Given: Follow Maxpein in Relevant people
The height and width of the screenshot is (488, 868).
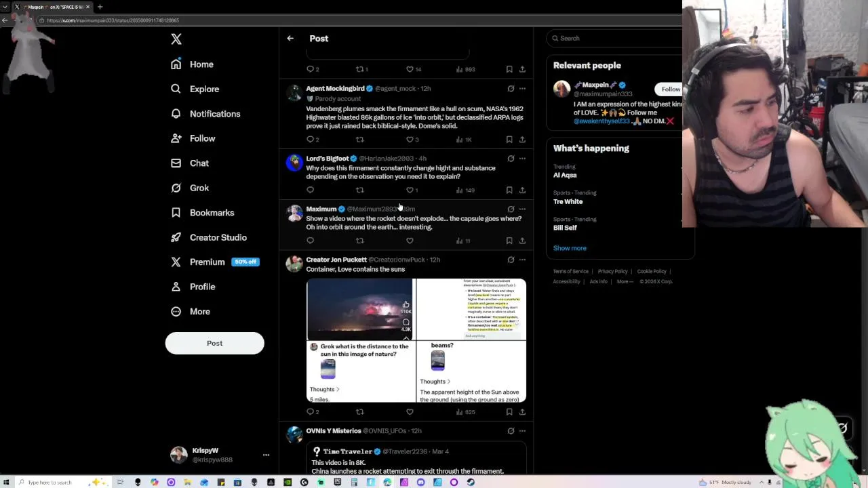Looking at the screenshot, I should pos(670,89).
